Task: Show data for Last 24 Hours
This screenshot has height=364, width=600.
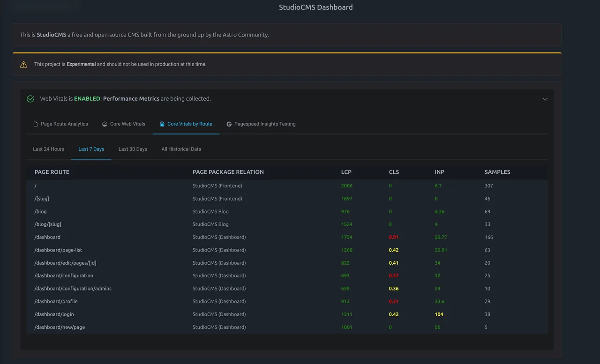Action: [49, 149]
